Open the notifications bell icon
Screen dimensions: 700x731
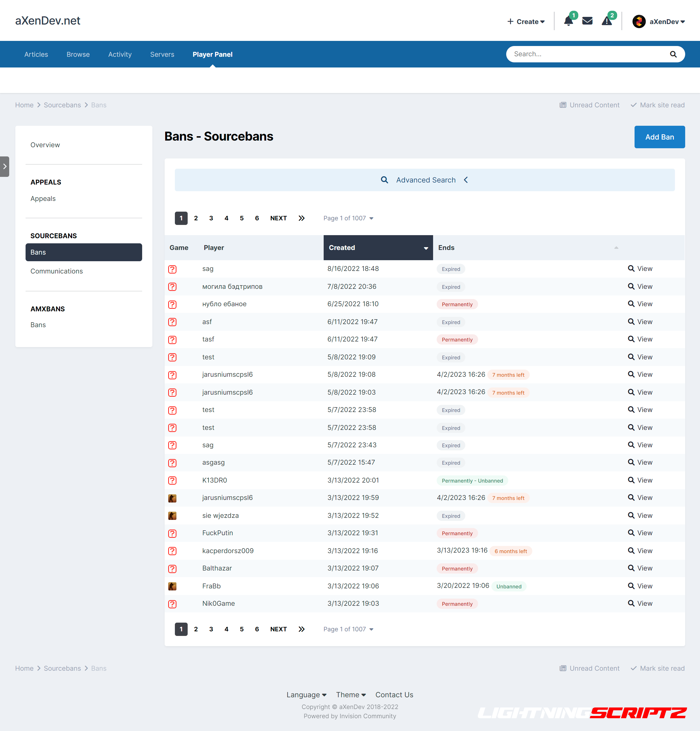[568, 21]
